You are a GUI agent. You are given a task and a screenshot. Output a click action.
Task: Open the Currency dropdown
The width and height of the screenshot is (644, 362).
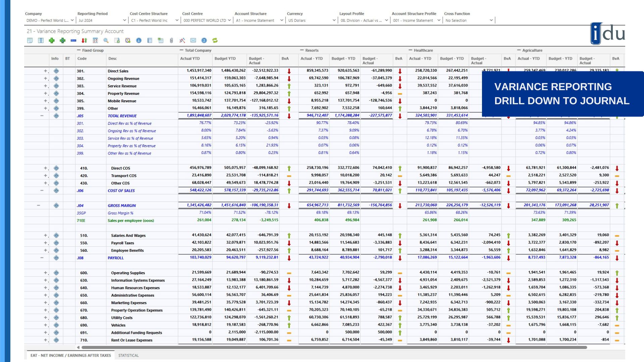(333, 20)
